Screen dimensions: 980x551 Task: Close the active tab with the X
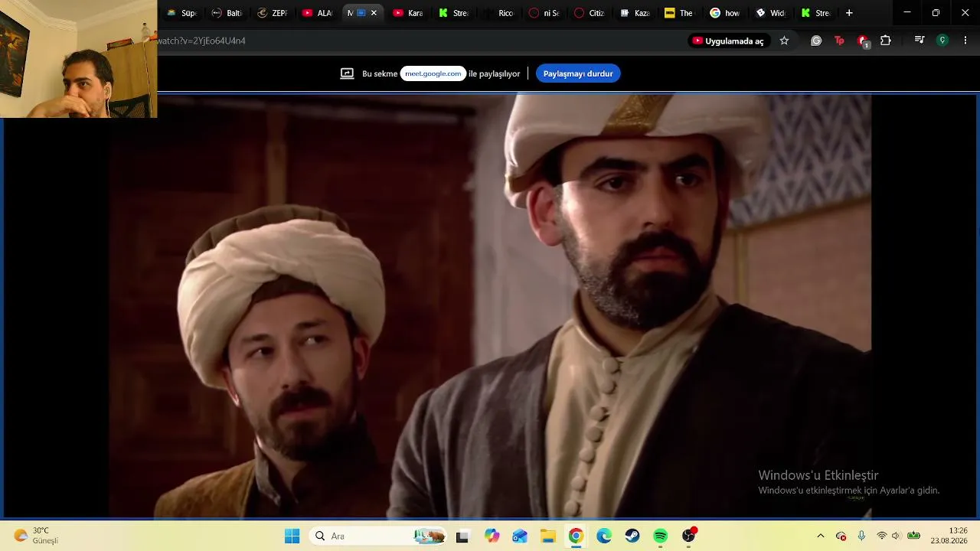[x=374, y=13]
